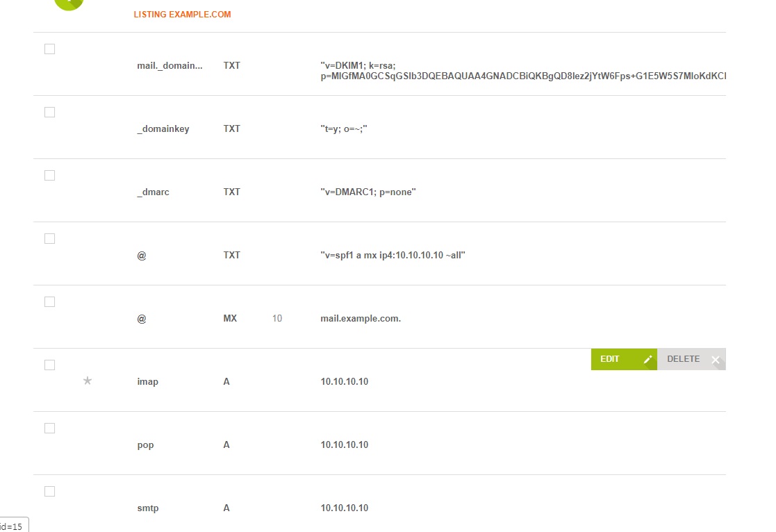Click the _dmarc record name
The image size is (776, 532).
[x=153, y=192]
